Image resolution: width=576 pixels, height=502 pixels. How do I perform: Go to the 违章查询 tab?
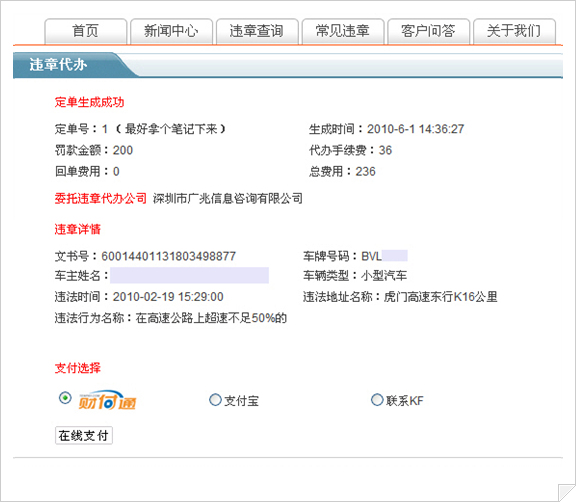[x=257, y=31]
